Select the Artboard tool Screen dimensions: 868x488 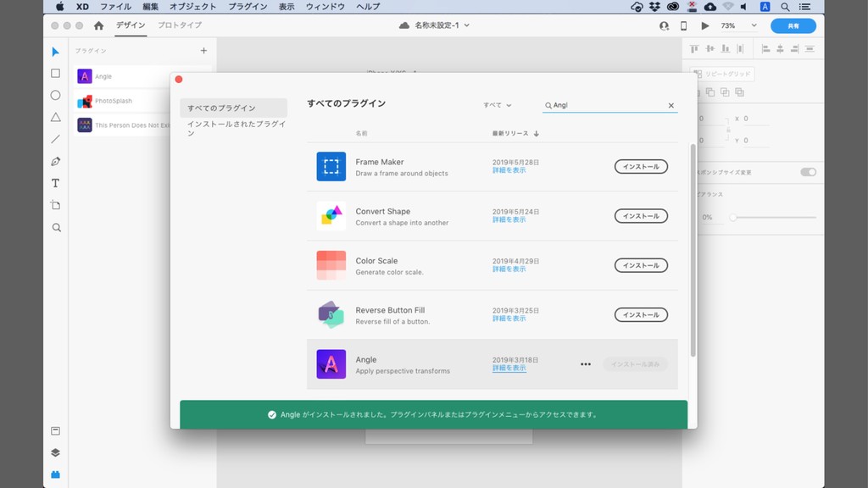[x=55, y=205]
